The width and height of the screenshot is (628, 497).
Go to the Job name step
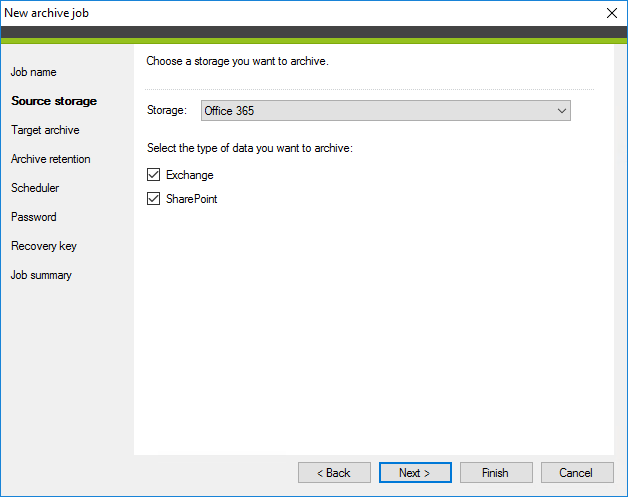(x=34, y=72)
